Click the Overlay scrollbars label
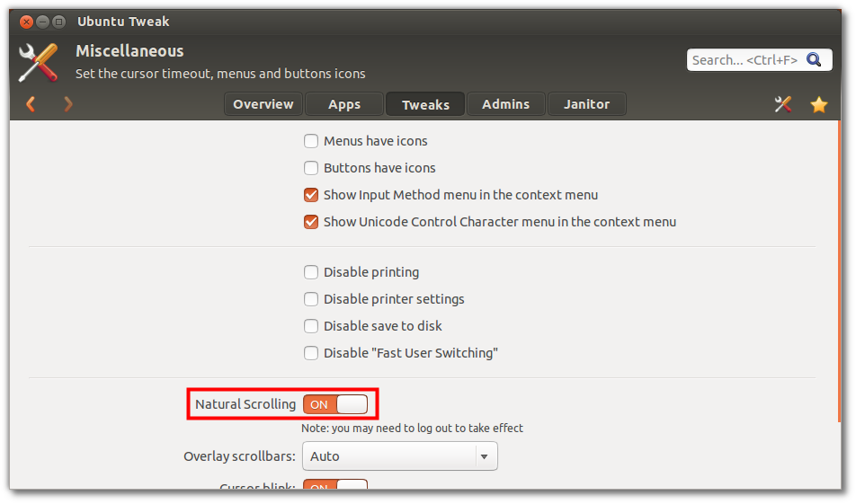 [240, 456]
